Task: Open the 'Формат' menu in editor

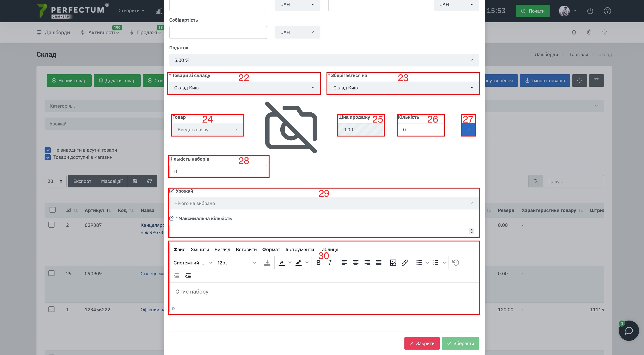Action: point(271,249)
